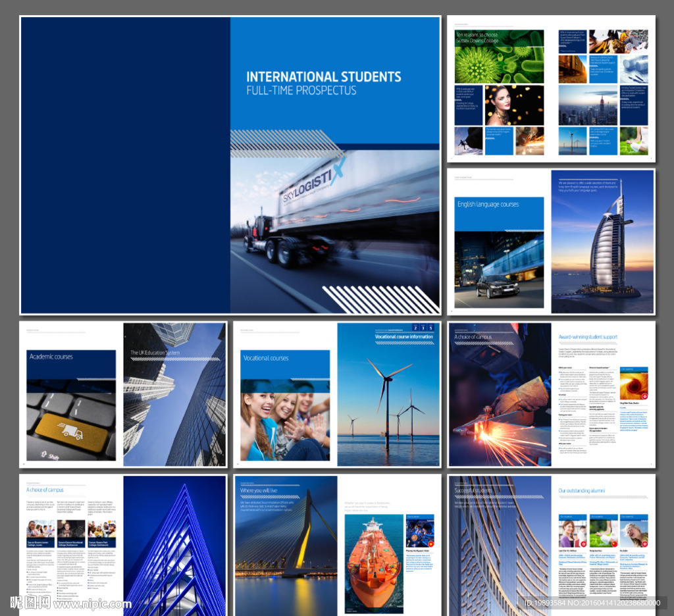Viewport: 674px width, 616px height.
Task: Select the welding sparks photo
Action: (x=500, y=394)
